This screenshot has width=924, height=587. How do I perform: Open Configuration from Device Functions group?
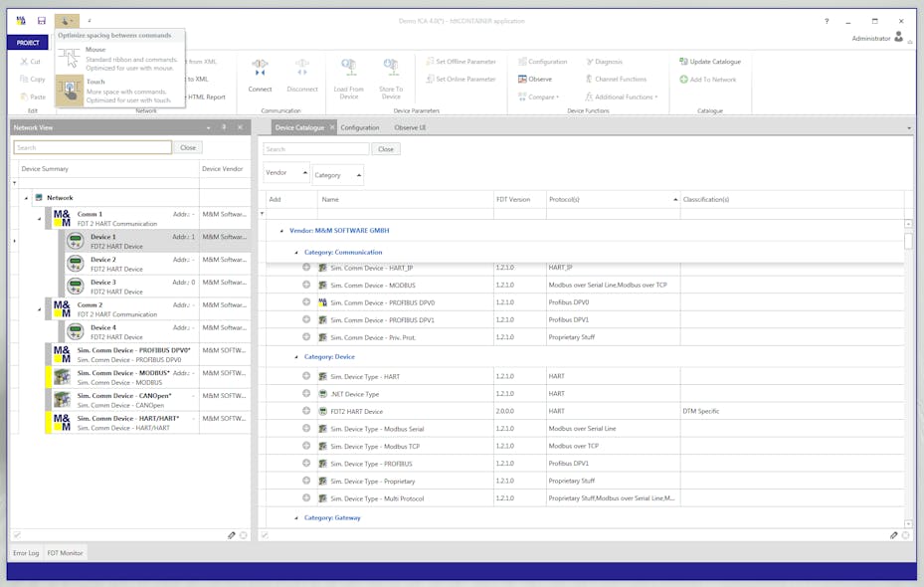point(543,62)
